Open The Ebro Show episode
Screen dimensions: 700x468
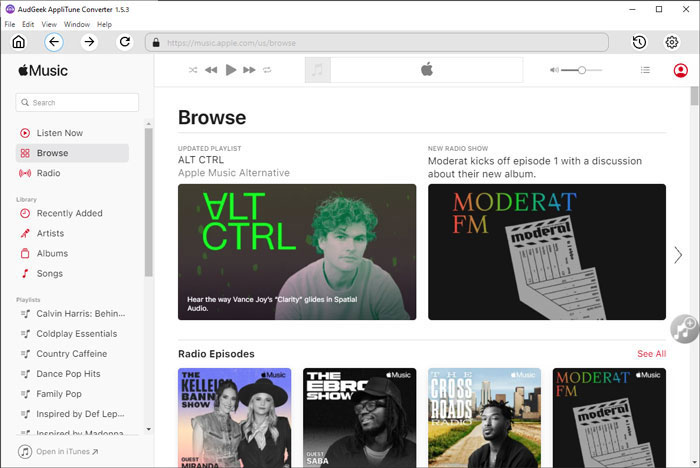359,418
